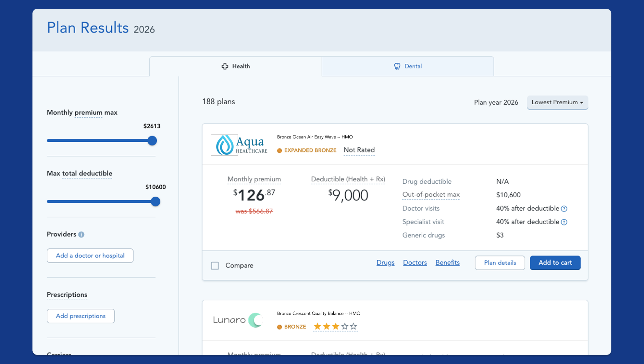Click the Expanded Bronze metal-tier dot
The image size is (644, 364).
coord(280,150)
